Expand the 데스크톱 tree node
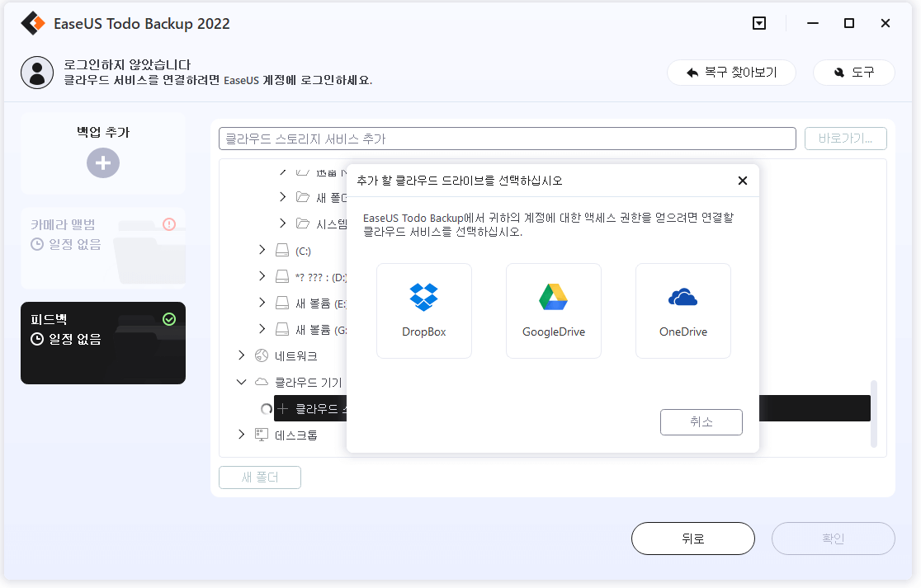Image resolution: width=921 pixels, height=588 pixels. 241,434
